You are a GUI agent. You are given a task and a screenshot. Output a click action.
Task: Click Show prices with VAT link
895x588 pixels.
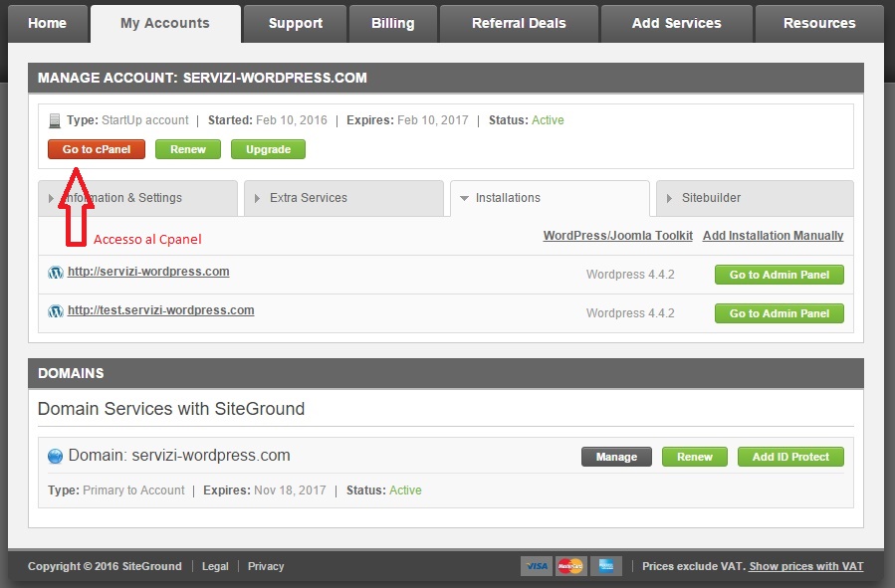806,566
